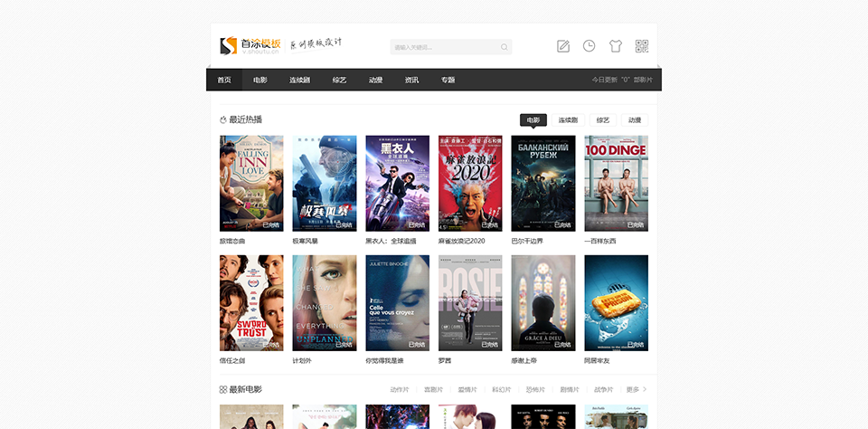Filter latest movies by 喜剧片
The height and width of the screenshot is (429, 868).
[x=433, y=390]
